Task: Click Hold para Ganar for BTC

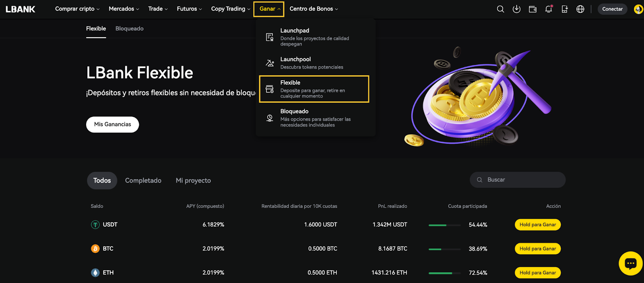Action: pos(538,249)
